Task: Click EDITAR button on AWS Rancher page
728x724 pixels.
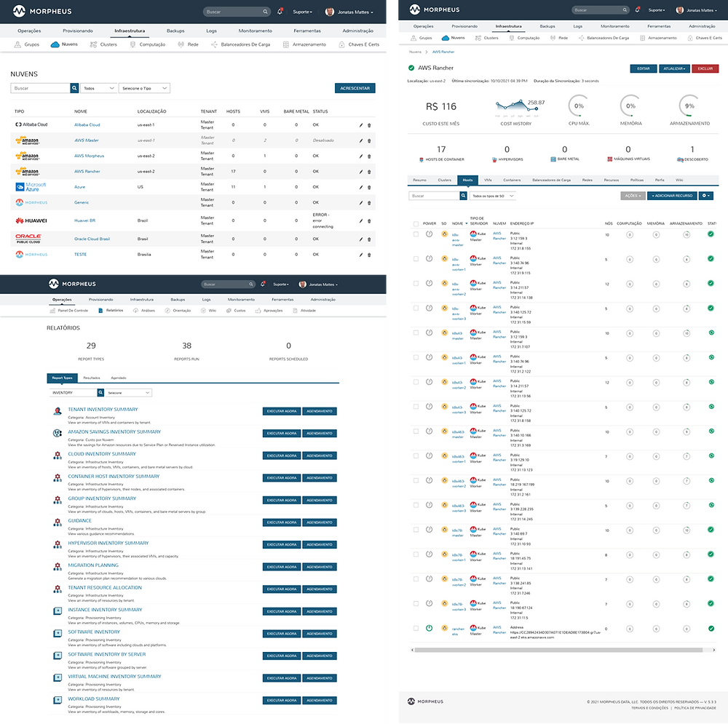Action: tap(644, 68)
